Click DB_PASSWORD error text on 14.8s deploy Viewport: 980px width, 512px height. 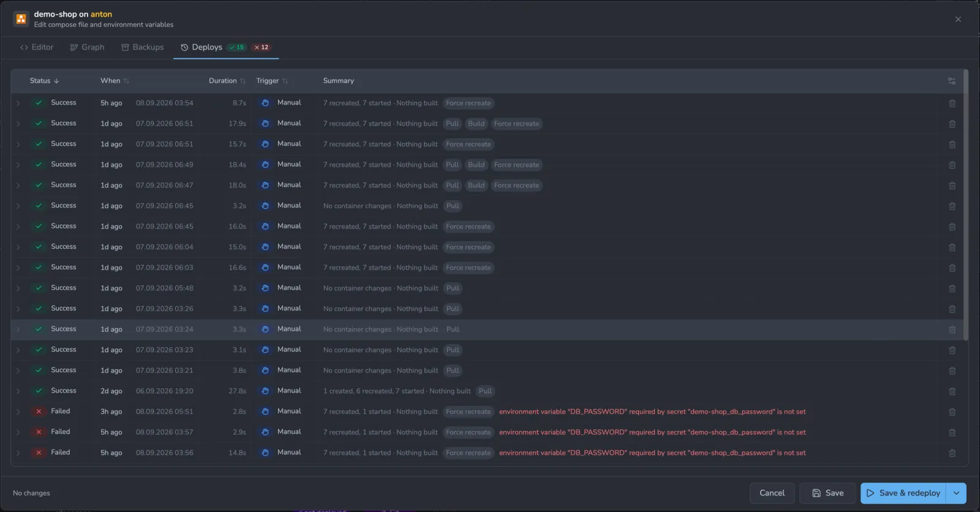point(652,453)
